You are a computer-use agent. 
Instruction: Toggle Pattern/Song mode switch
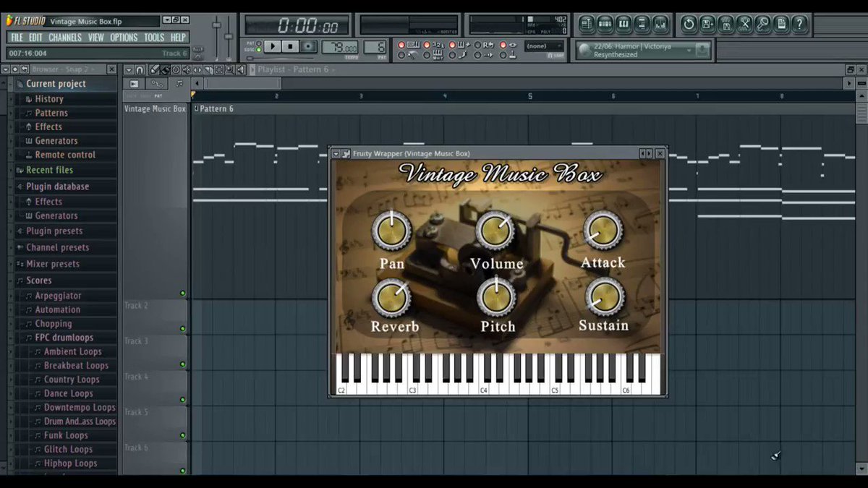click(x=258, y=46)
